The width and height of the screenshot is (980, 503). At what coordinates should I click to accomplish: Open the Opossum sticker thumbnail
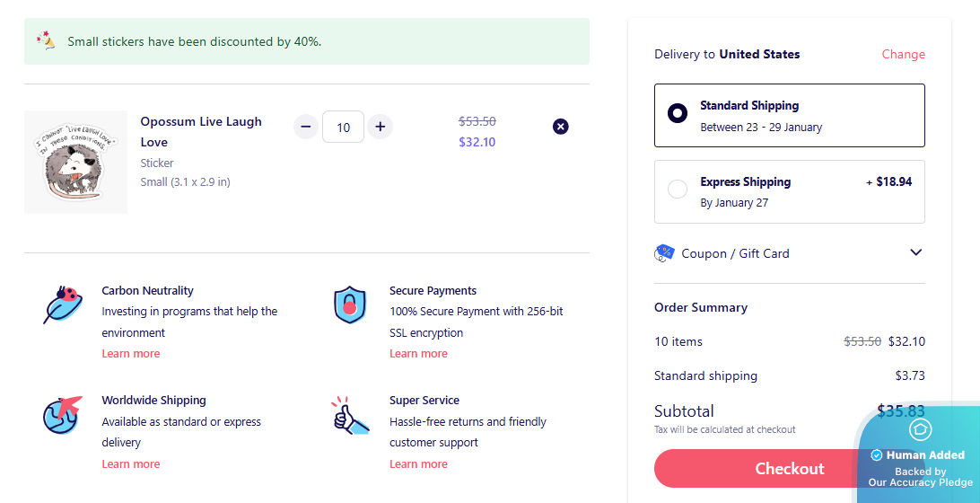pyautogui.click(x=75, y=162)
